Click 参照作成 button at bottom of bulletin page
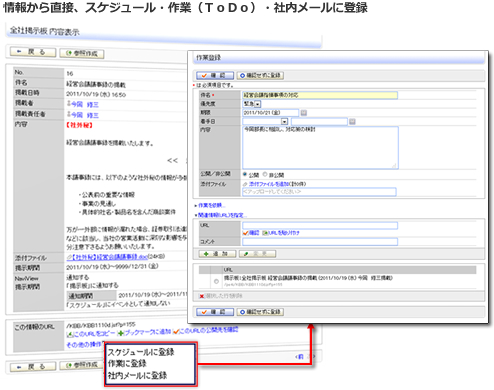This screenshot has width=494, height=390. pos(82,366)
